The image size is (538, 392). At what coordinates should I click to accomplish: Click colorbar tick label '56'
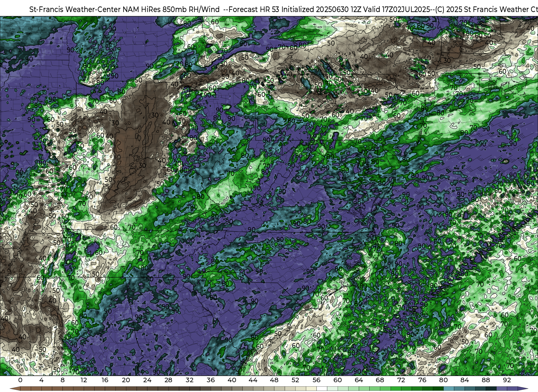click(x=317, y=380)
